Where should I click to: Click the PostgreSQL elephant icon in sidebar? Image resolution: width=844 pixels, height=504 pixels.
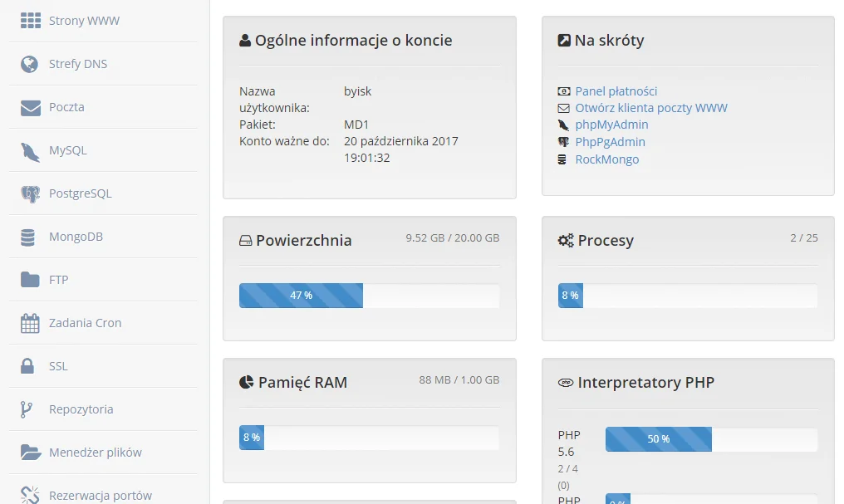(30, 194)
